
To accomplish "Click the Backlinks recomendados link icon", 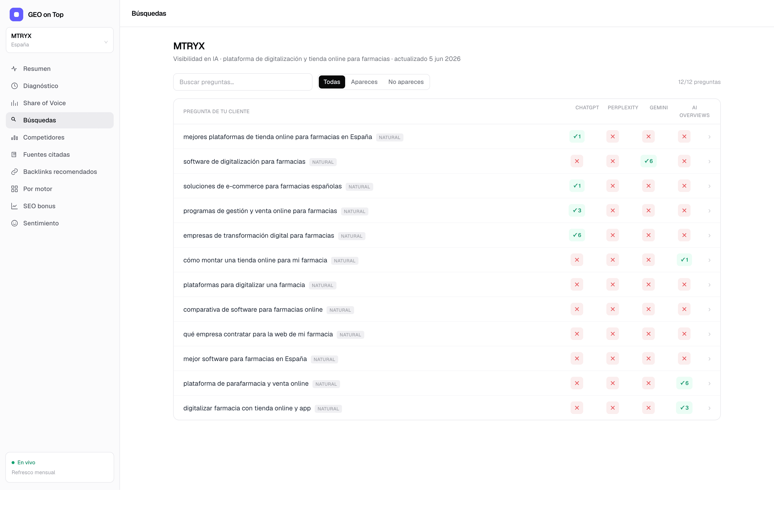I will 14,172.
